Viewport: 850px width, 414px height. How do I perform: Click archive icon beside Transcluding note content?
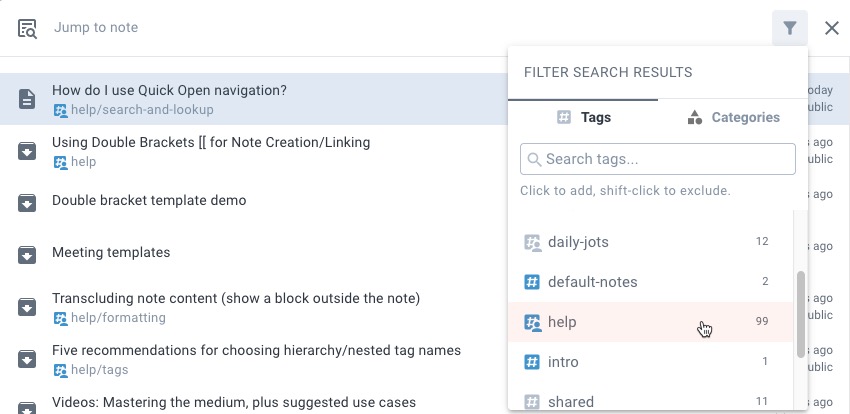coord(27,307)
